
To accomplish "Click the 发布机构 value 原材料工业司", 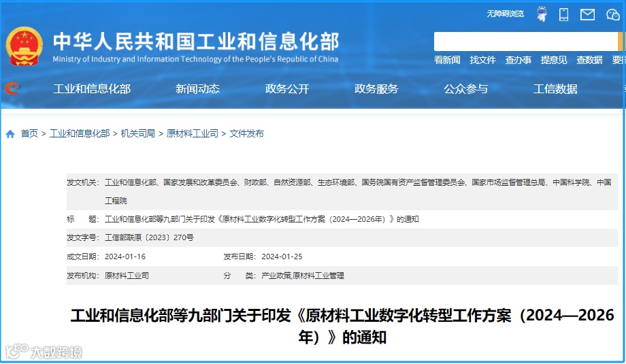I will tap(127, 276).
